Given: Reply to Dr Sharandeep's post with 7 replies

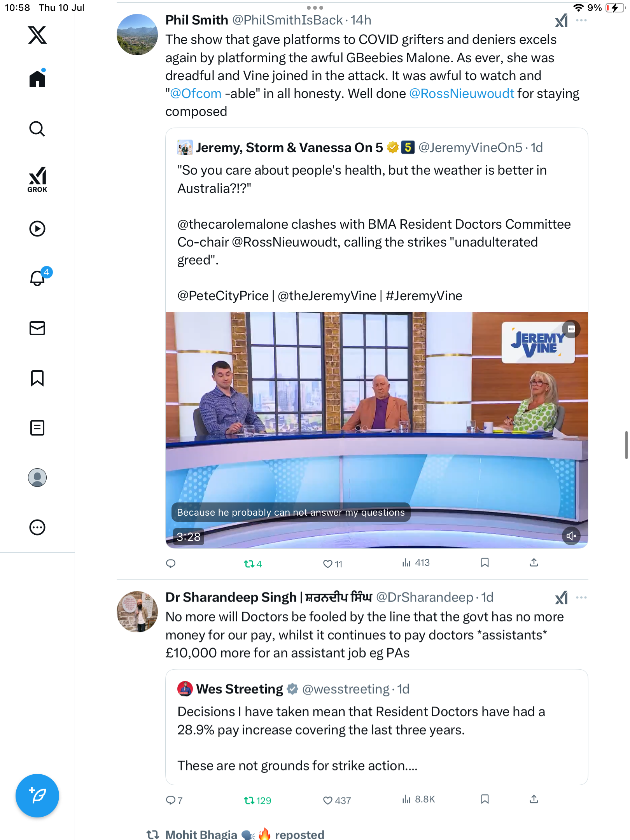Looking at the screenshot, I should tap(174, 800).
